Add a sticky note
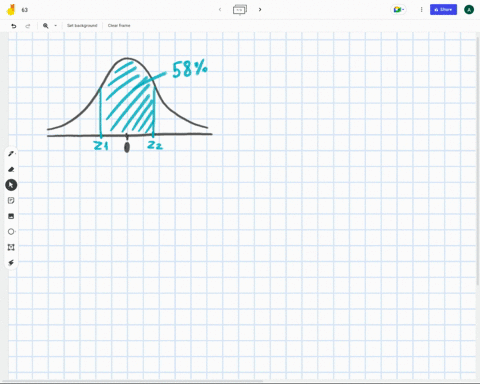 [11, 200]
